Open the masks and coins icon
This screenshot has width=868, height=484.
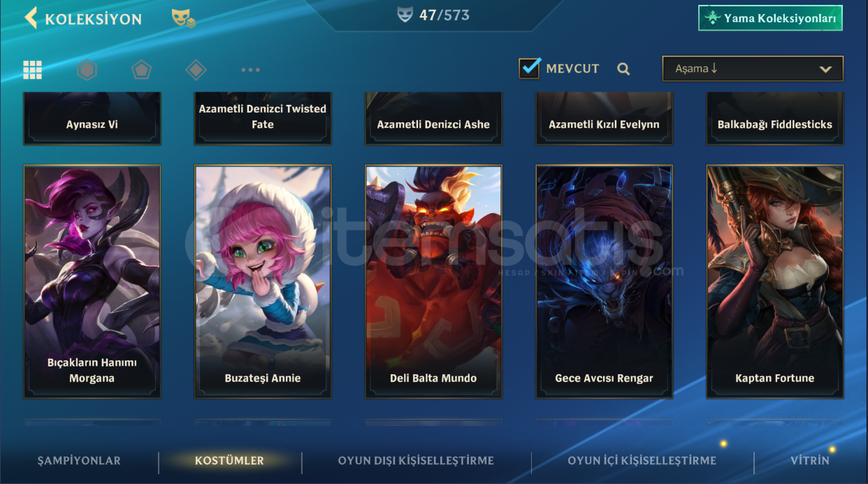(x=183, y=19)
